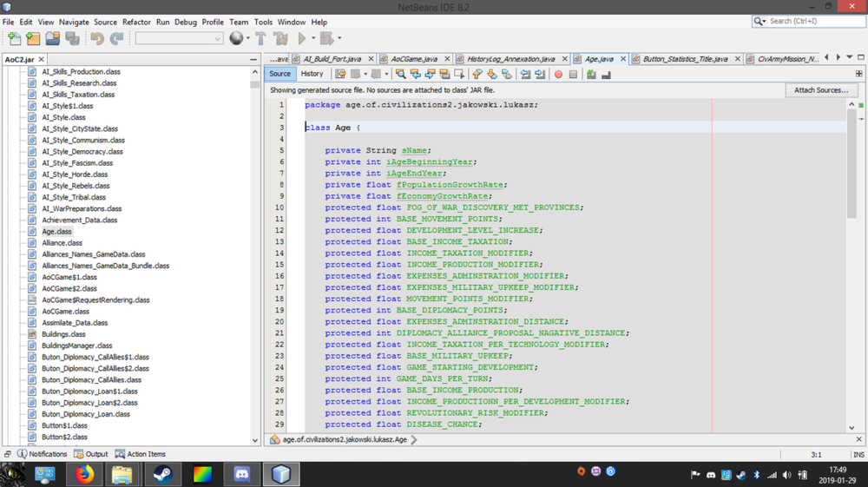Open Output window button

point(91,454)
